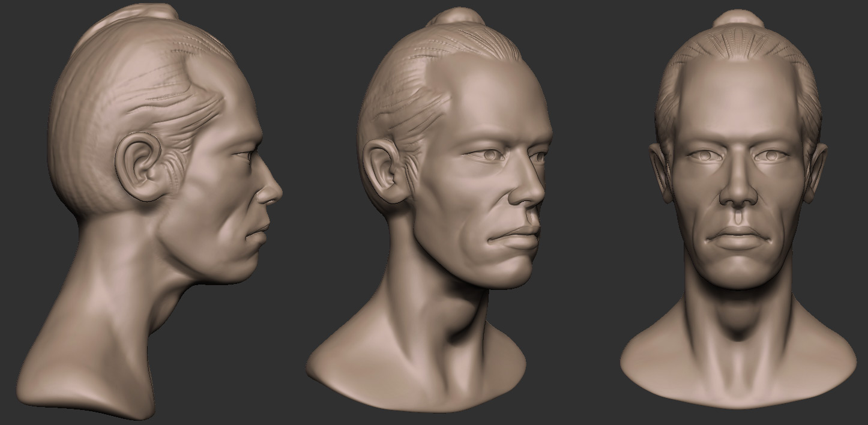Image resolution: width=868 pixels, height=425 pixels.
Task: Select the three-quarter view head sculpt
Action: click(x=429, y=210)
